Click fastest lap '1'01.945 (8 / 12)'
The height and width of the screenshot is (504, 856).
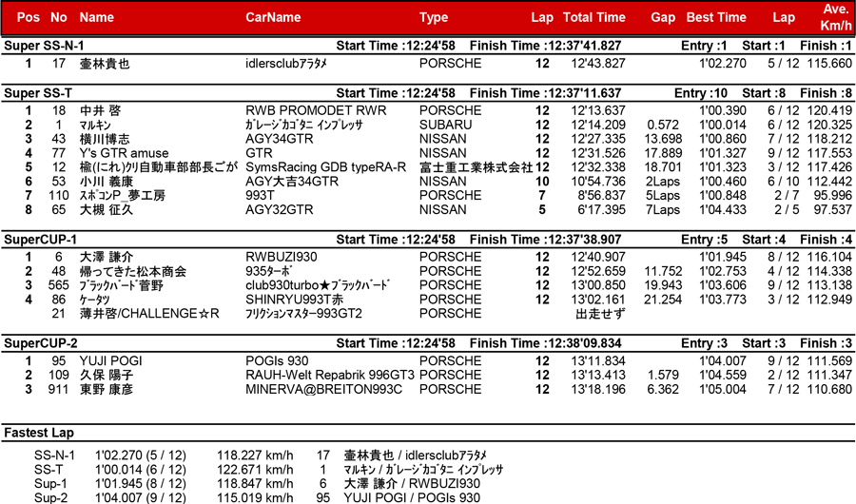[x=141, y=484]
